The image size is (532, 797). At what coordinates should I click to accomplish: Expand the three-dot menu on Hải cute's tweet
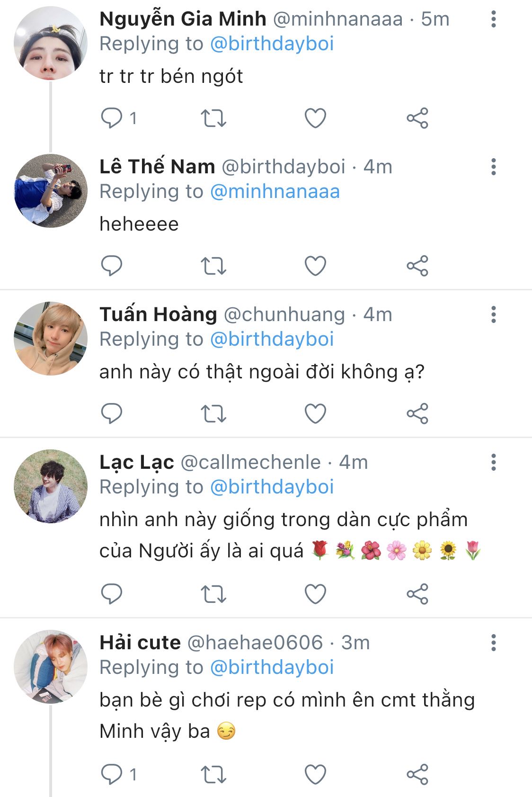494,643
